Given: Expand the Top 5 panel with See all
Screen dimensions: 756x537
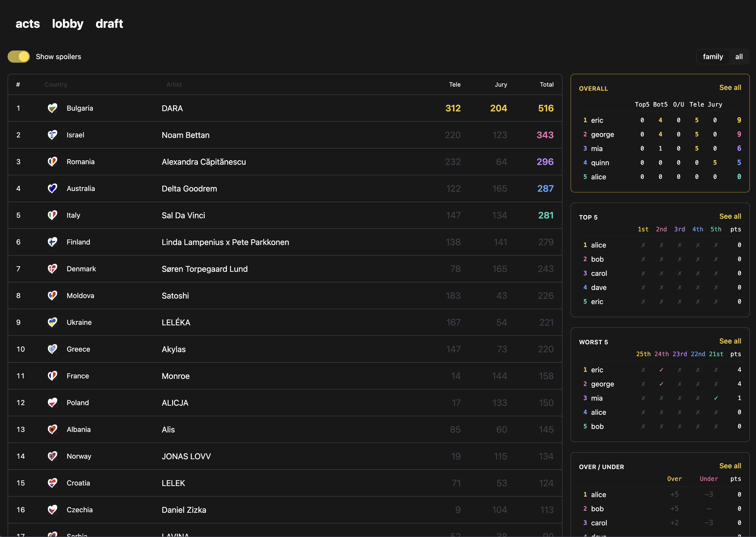Looking at the screenshot, I should pos(730,216).
